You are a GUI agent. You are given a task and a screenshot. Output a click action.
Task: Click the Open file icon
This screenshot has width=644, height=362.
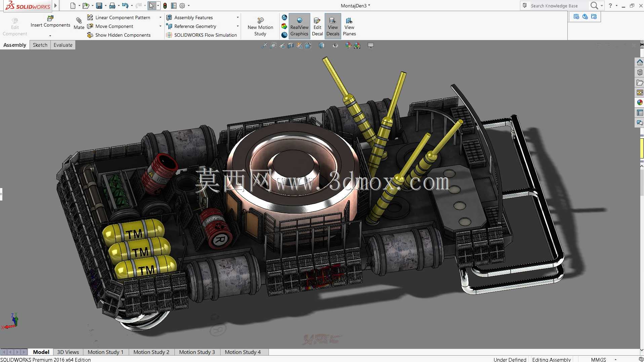click(86, 6)
